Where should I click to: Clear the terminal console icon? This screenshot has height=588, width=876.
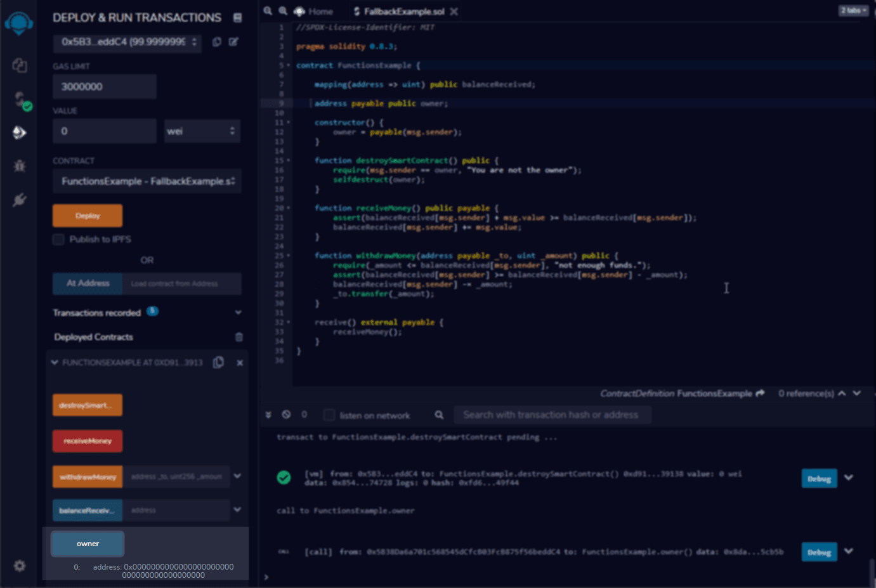point(286,414)
